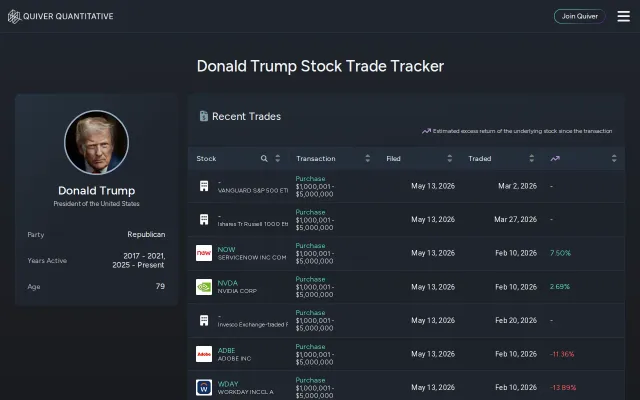The image size is (640, 400).
Task: Click NVIDIA CORP company name
Action: 237,291
